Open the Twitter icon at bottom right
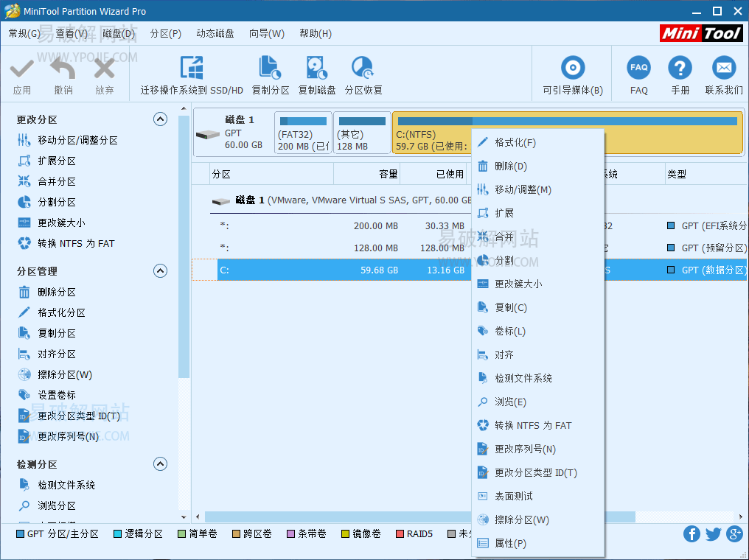Screen dimensions: 749x560 pos(714,533)
